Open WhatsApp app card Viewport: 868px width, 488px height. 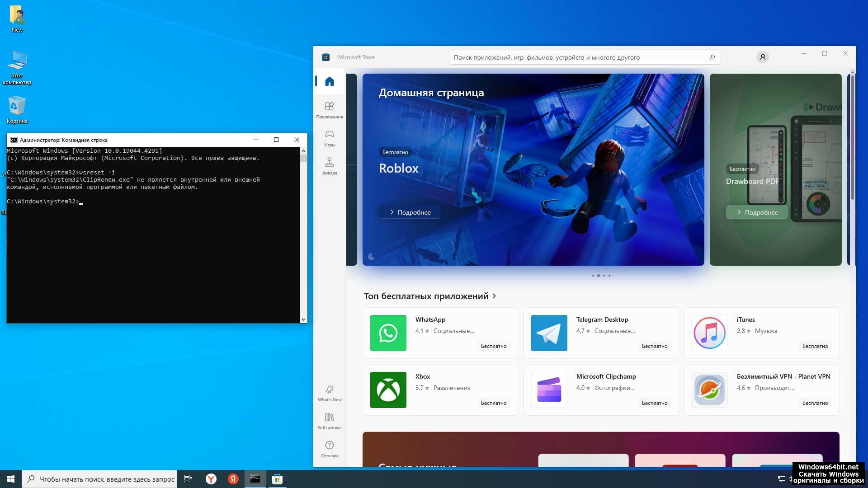click(440, 333)
